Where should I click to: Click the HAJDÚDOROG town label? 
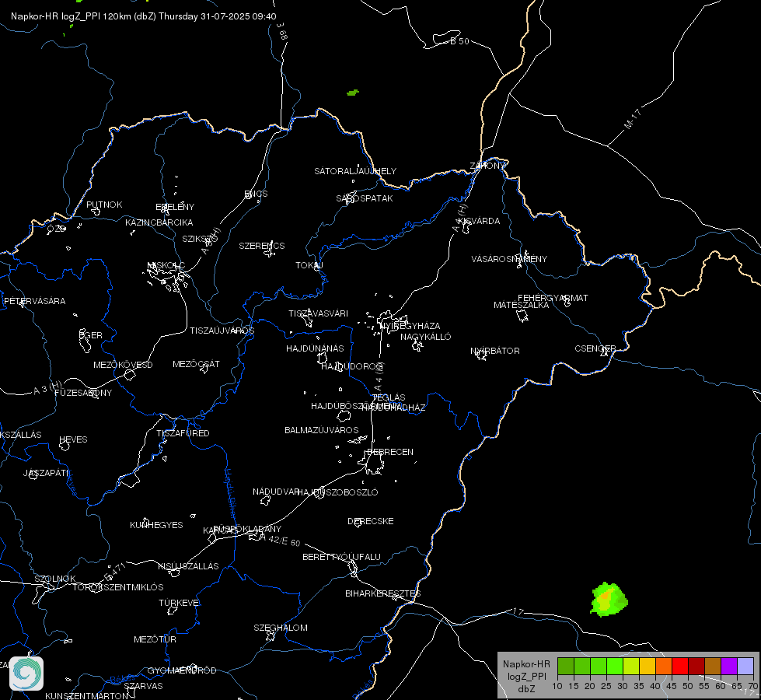tap(352, 366)
